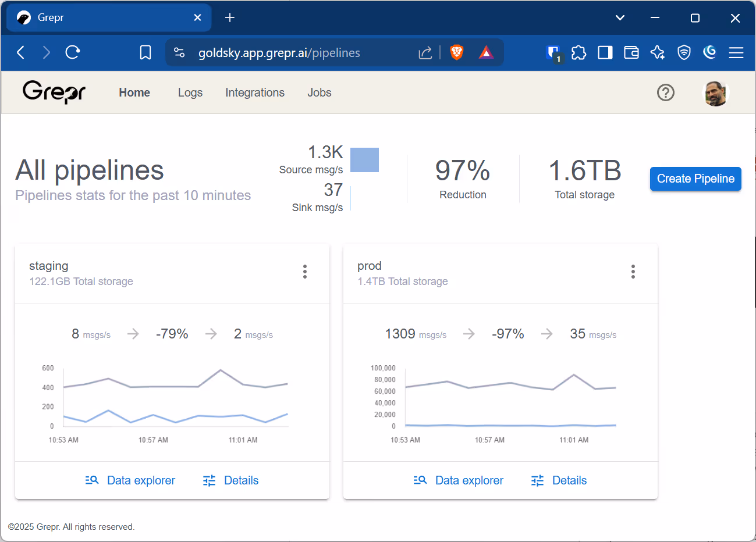Open Data explorer for staging pipeline

130,480
